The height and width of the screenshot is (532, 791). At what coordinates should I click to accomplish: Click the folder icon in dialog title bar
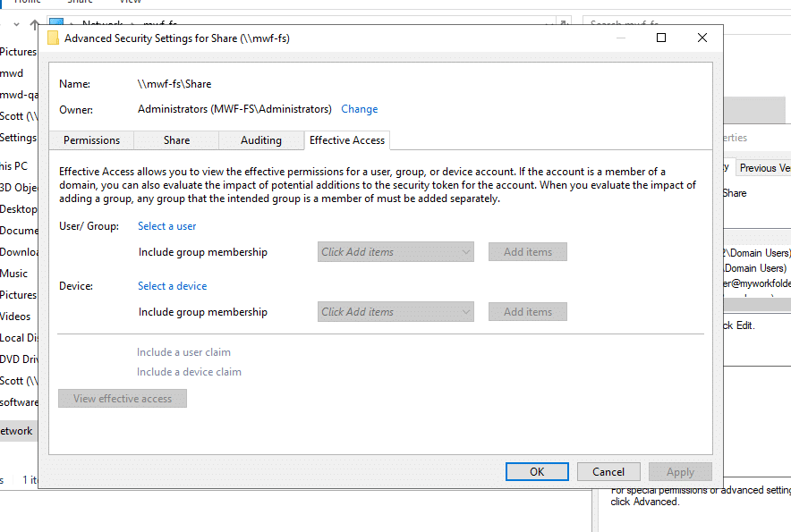(53, 38)
